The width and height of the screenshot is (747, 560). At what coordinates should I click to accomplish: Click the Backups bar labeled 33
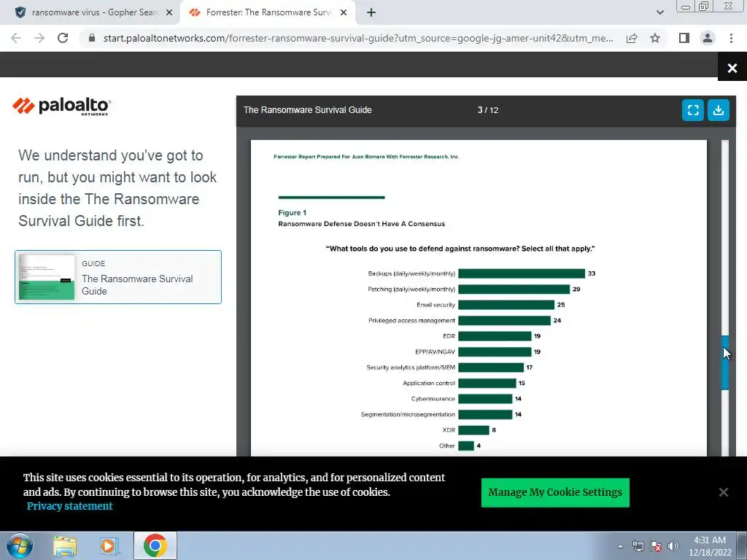click(x=521, y=273)
